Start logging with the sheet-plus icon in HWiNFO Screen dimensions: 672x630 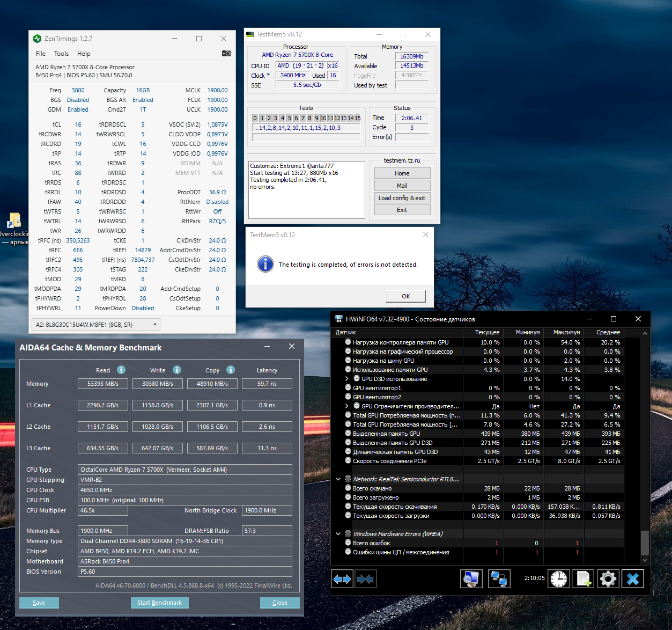tap(584, 579)
